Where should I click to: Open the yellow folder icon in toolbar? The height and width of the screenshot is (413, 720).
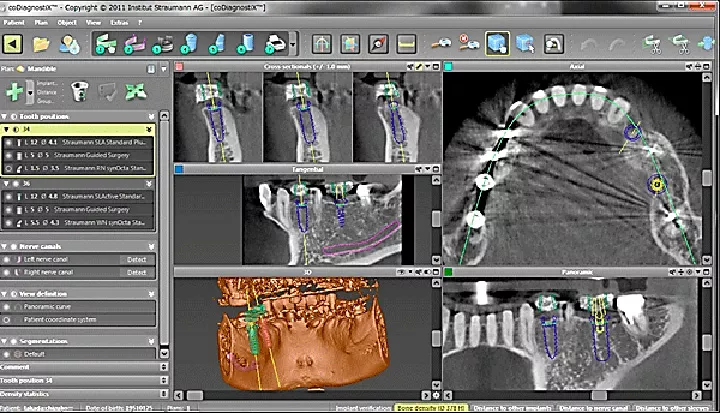pos(41,44)
